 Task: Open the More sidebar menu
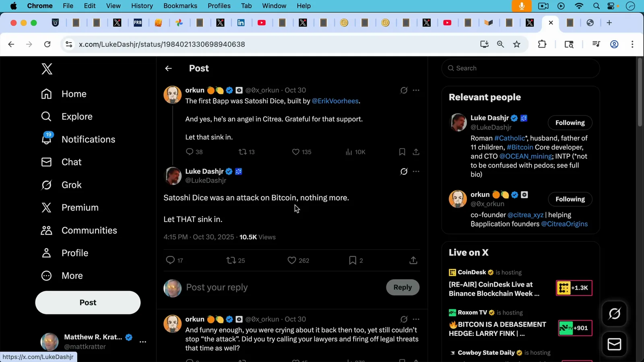[62, 276]
